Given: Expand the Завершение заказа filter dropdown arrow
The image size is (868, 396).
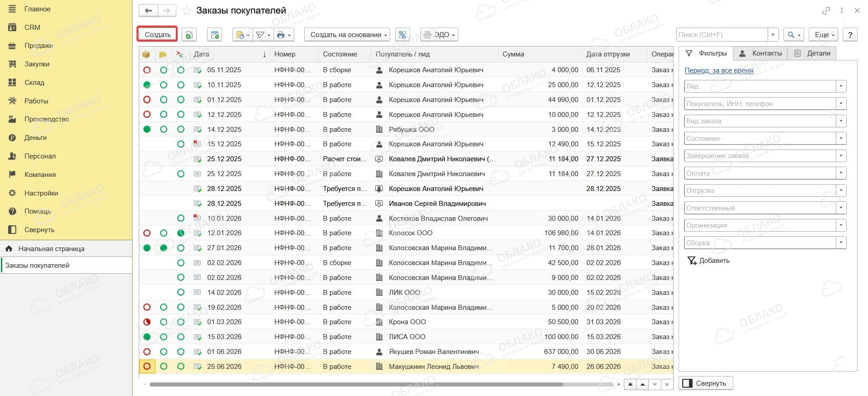Looking at the screenshot, I should [841, 156].
